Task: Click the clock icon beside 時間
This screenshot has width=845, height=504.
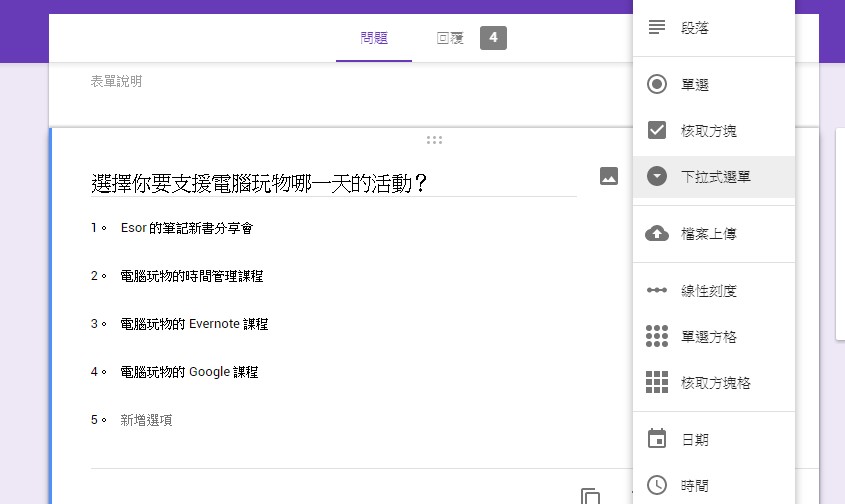Action: click(656, 485)
